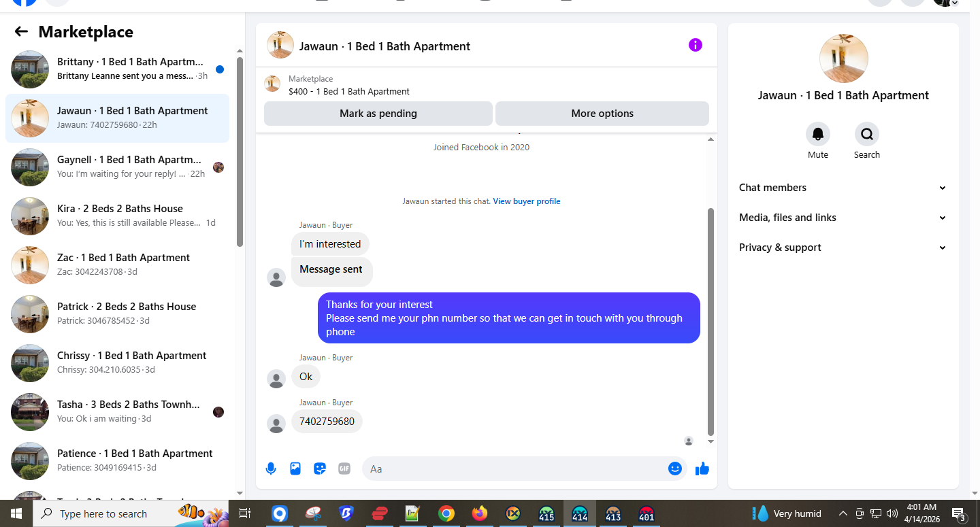Open notification center in taskbar
The height and width of the screenshot is (527, 980).
coord(960,513)
